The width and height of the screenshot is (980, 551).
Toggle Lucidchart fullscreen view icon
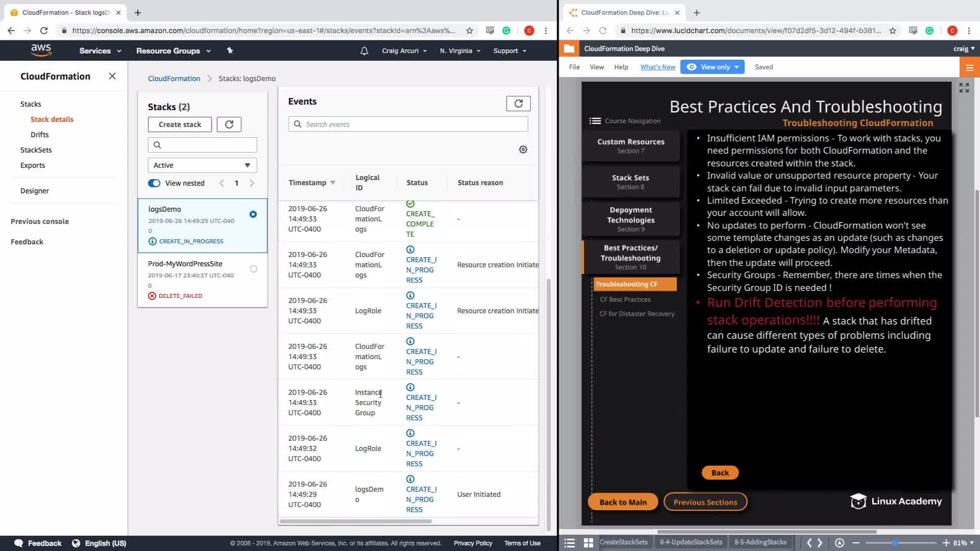(x=964, y=88)
